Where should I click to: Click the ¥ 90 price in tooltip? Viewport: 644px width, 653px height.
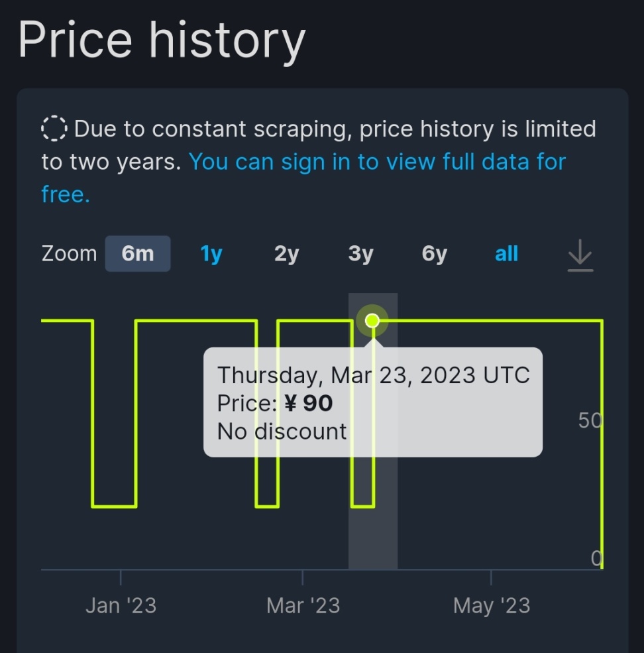pos(308,403)
